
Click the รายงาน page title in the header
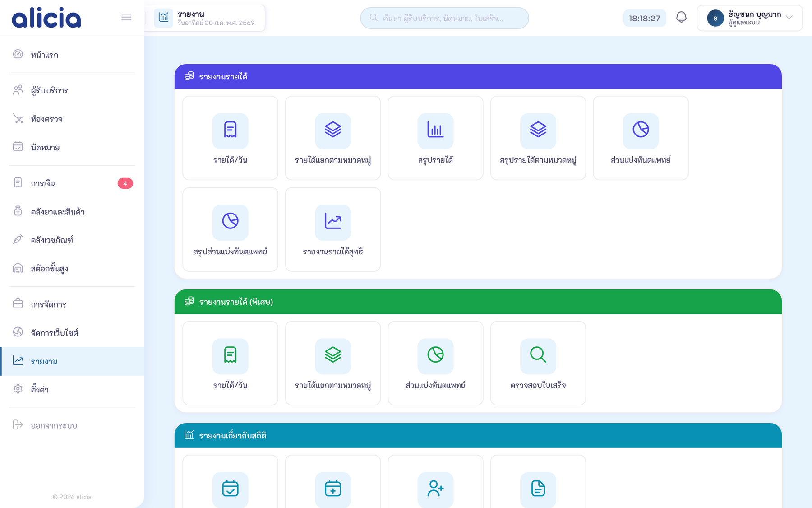(x=191, y=14)
